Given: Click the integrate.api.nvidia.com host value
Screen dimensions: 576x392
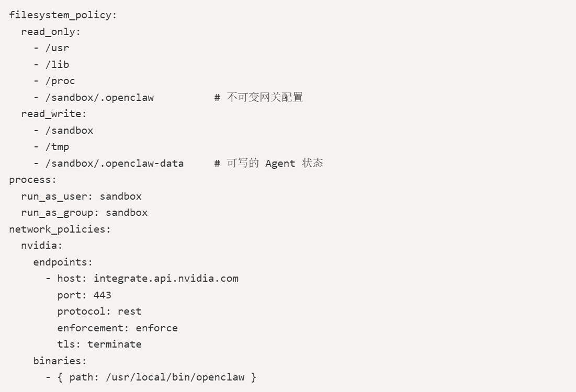Looking at the screenshot, I should point(166,279).
